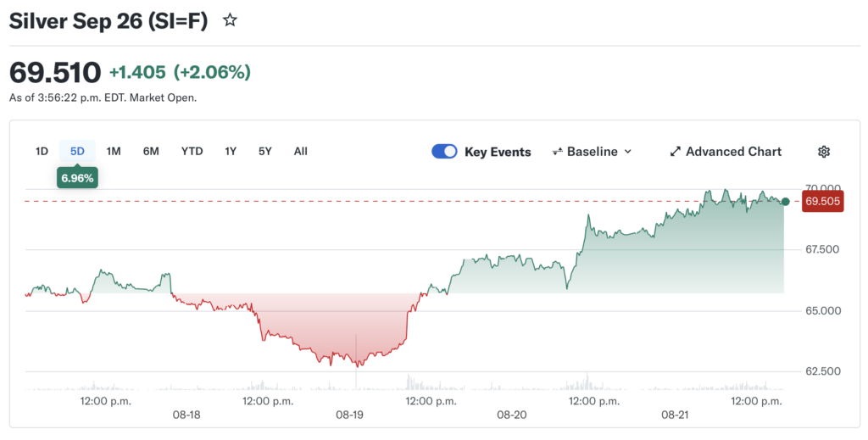Viewport: 868px width, 440px height.
Task: Click the green current price dot
Action: click(x=785, y=202)
